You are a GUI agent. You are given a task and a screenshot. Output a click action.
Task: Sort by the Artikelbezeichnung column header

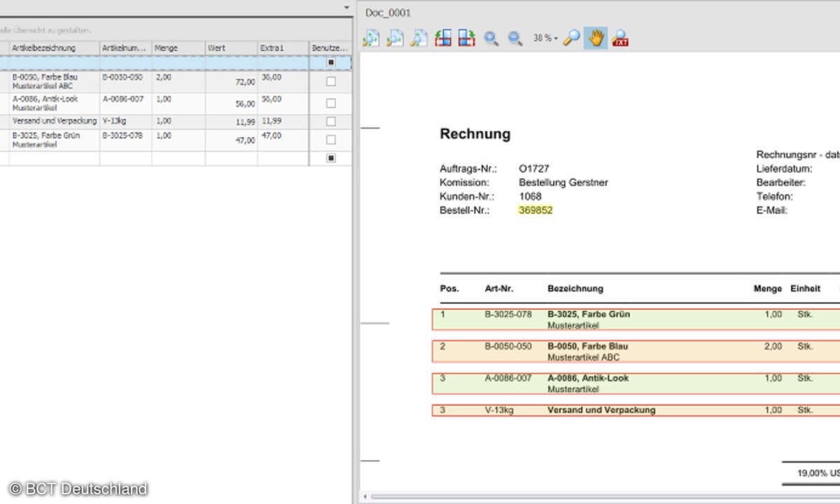tap(53, 48)
